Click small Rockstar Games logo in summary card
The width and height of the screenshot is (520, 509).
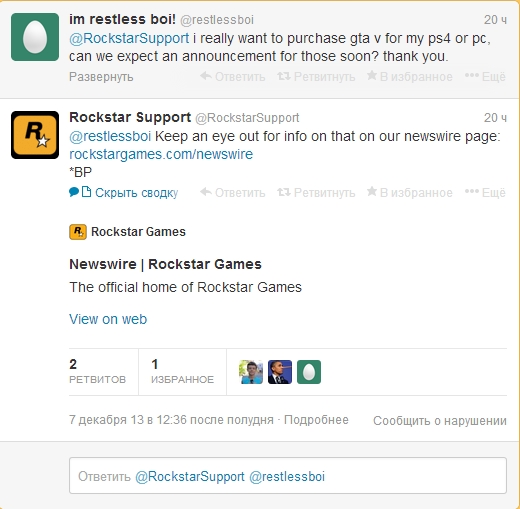click(78, 232)
